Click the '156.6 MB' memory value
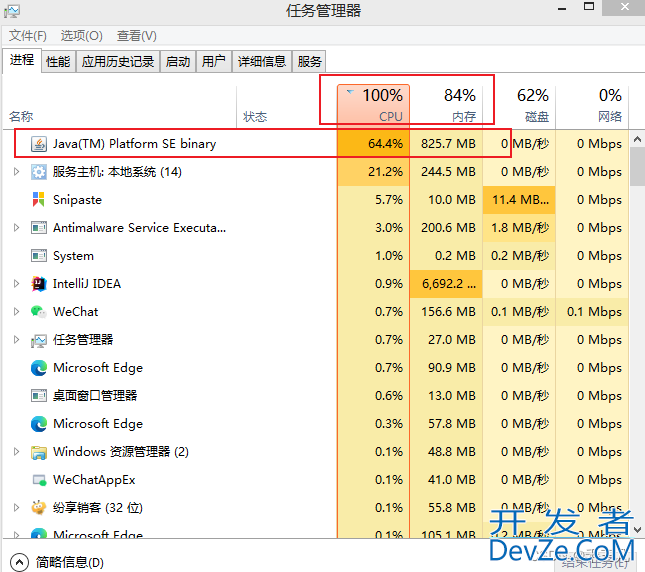This screenshot has width=645, height=572. click(448, 312)
